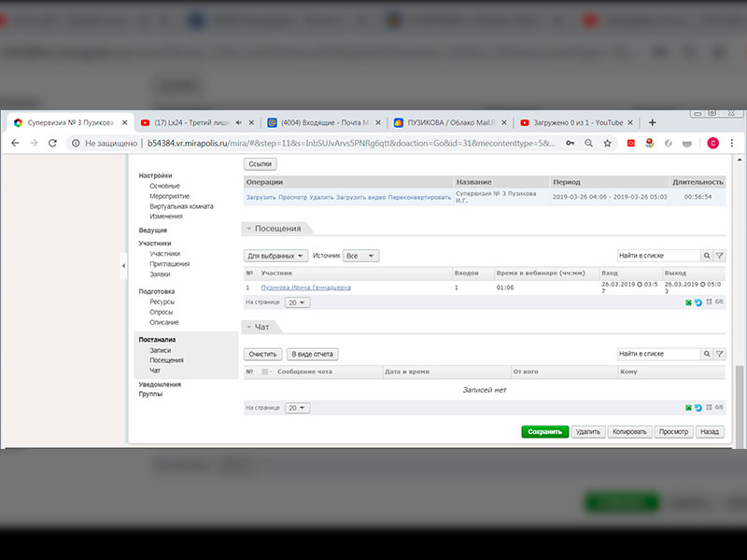
Task: Configure columns of the Чат table
Action: pyautogui.click(x=709, y=407)
